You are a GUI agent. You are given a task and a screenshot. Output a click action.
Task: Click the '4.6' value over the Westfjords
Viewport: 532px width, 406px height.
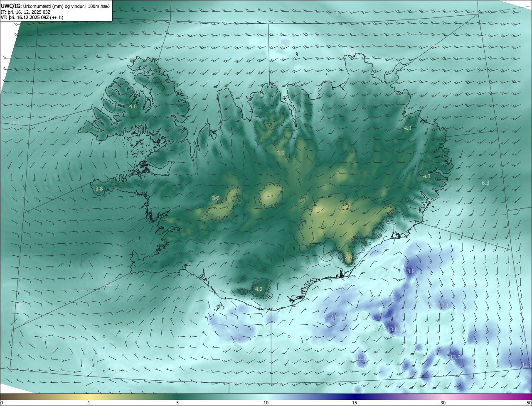[133, 107]
